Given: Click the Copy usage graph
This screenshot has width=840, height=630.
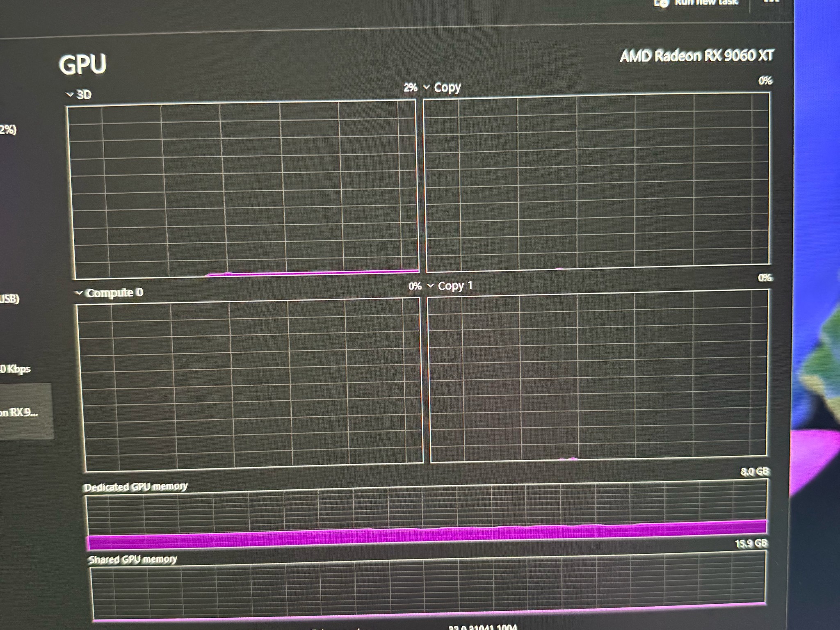Looking at the screenshot, I should (597, 182).
